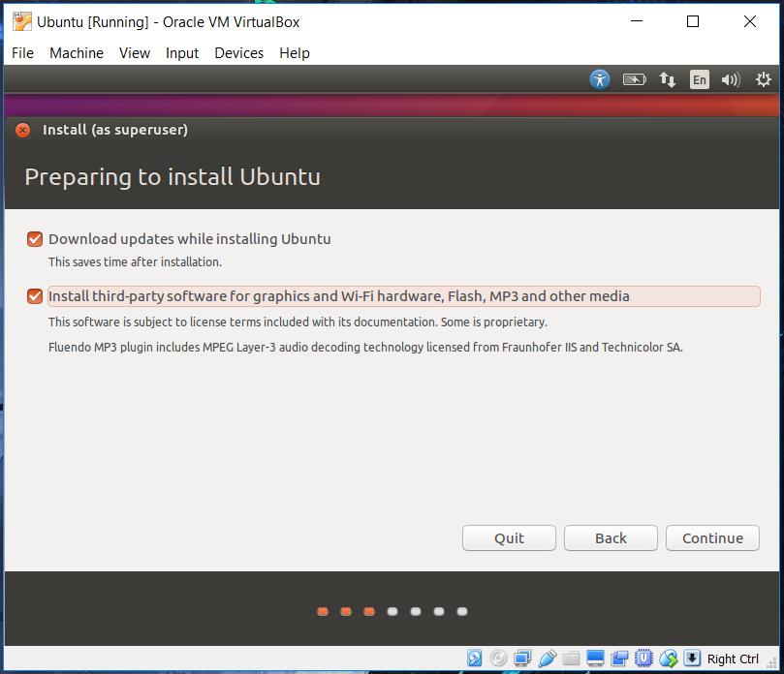Image resolution: width=784 pixels, height=674 pixels.
Task: Click the 'Preparing to install Ubuntu' heading
Action: coord(172,177)
